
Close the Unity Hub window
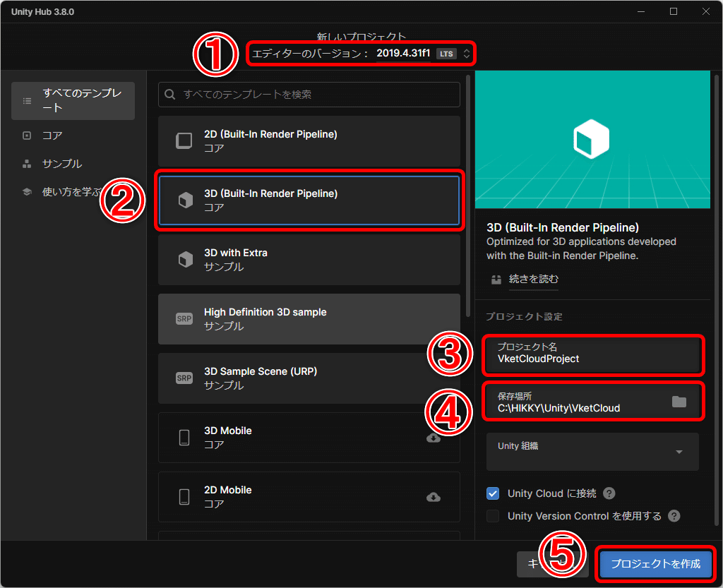coord(706,11)
